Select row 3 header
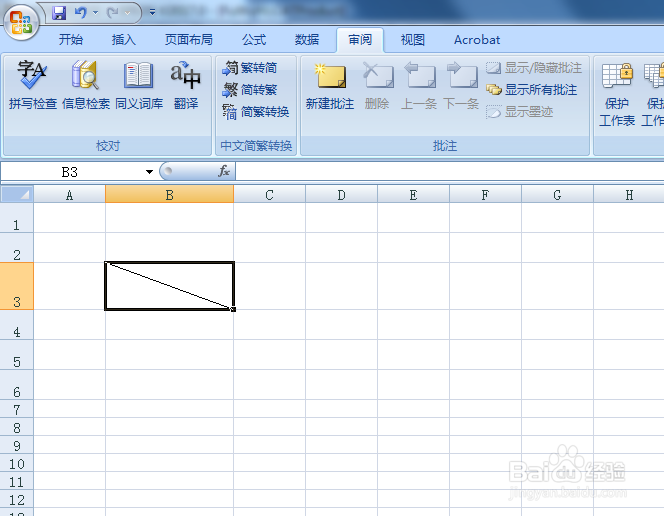The width and height of the screenshot is (664, 516). click(17, 286)
